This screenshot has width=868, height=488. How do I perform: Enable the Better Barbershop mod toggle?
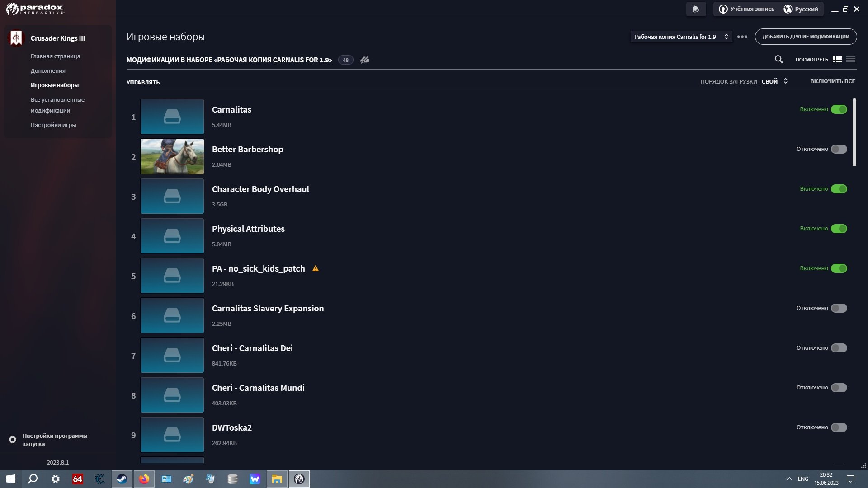click(x=839, y=149)
